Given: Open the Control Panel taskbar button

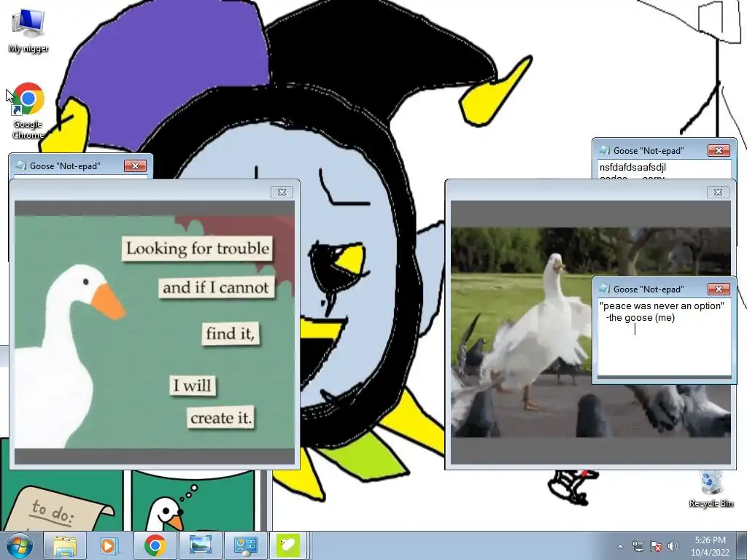Looking at the screenshot, I should (x=245, y=545).
